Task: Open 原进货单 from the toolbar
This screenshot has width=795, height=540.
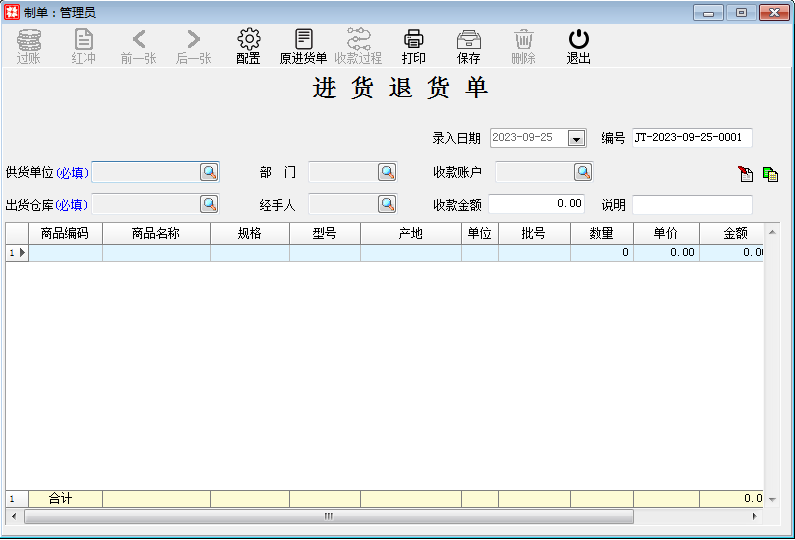Action: (303, 40)
